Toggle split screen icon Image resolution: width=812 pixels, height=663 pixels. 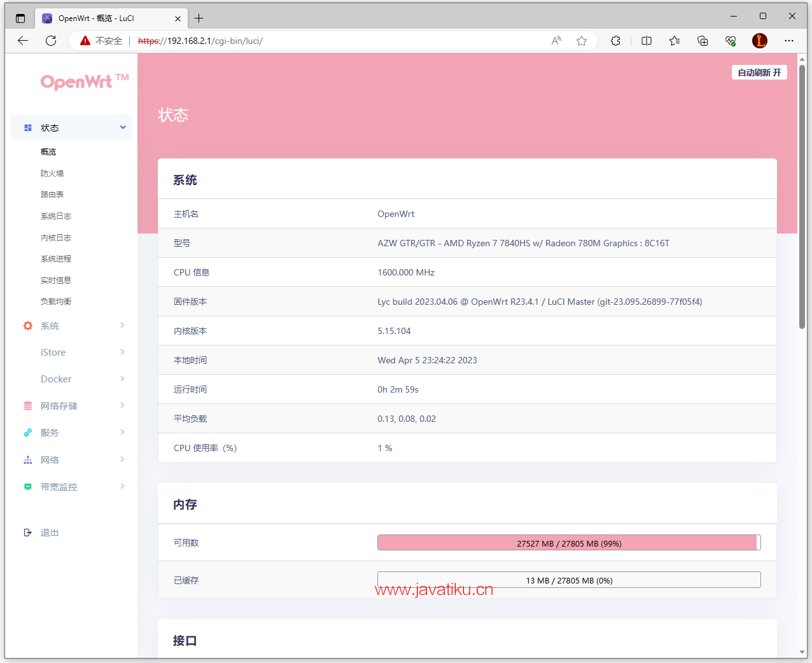(647, 41)
